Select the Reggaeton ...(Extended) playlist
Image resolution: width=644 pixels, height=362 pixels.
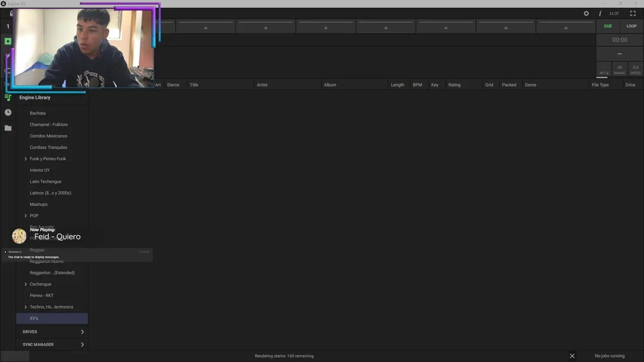[52, 273]
